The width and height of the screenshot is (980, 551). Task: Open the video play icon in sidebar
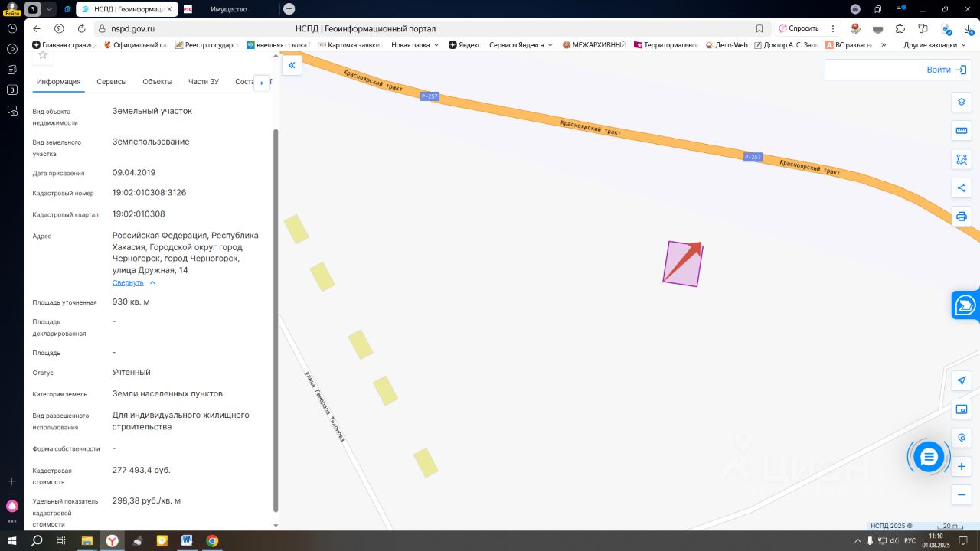tap(12, 49)
